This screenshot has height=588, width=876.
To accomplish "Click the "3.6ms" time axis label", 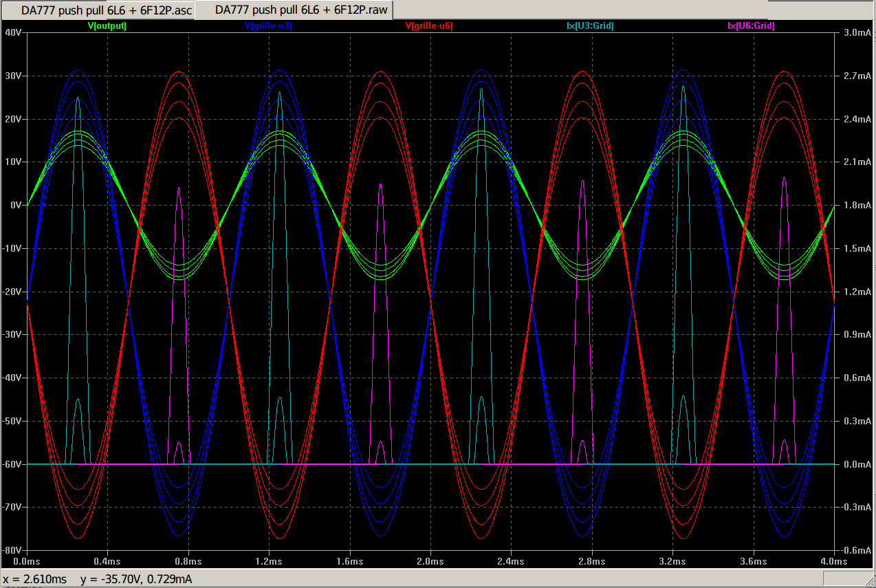I will coord(754,561).
